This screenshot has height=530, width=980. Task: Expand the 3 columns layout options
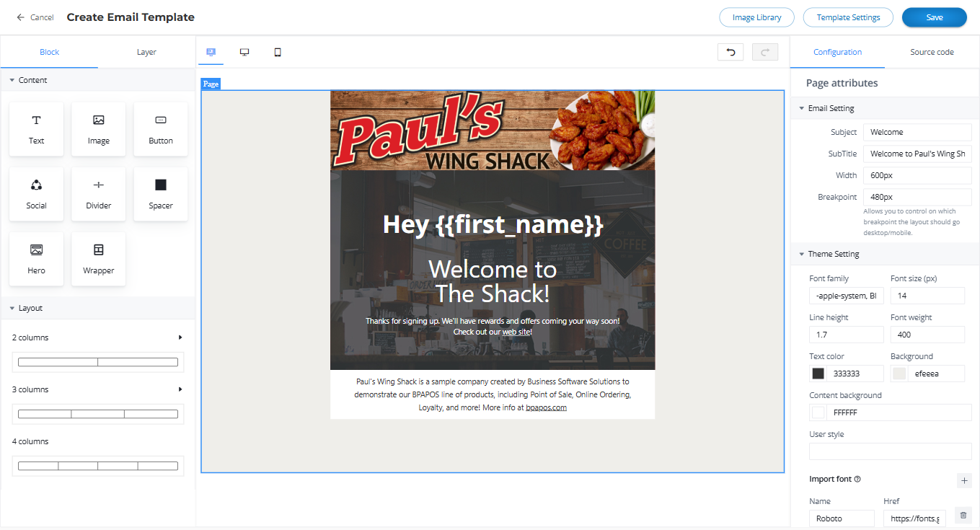[180, 389]
